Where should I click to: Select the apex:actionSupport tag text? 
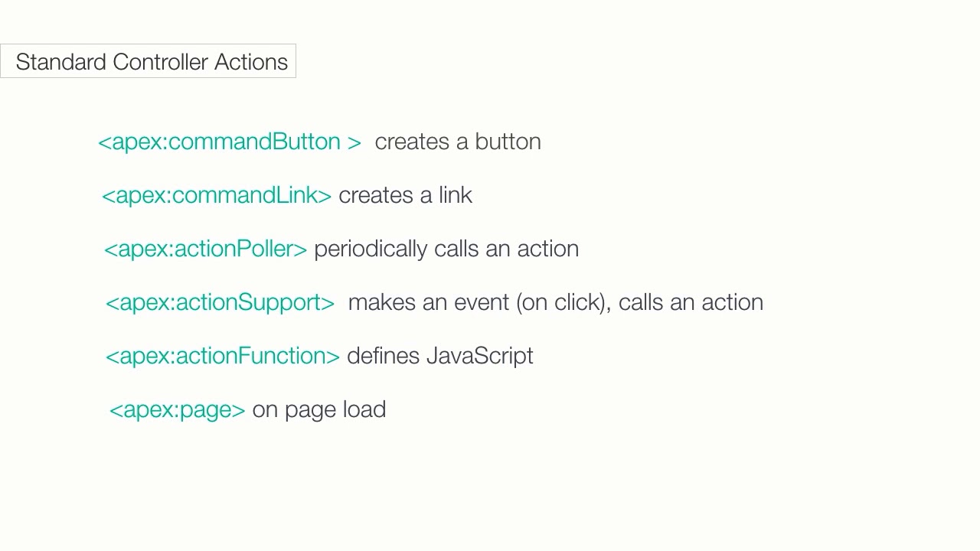click(x=220, y=303)
